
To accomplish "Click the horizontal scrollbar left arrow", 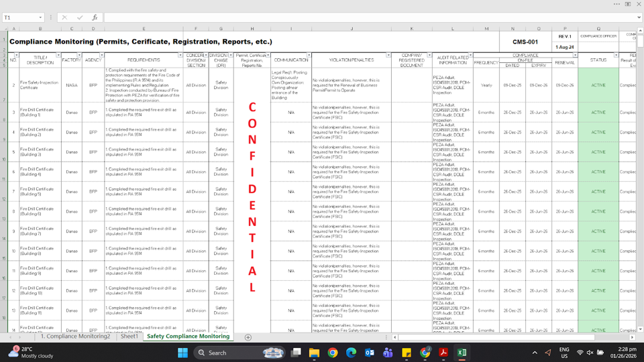I will click(394, 337).
